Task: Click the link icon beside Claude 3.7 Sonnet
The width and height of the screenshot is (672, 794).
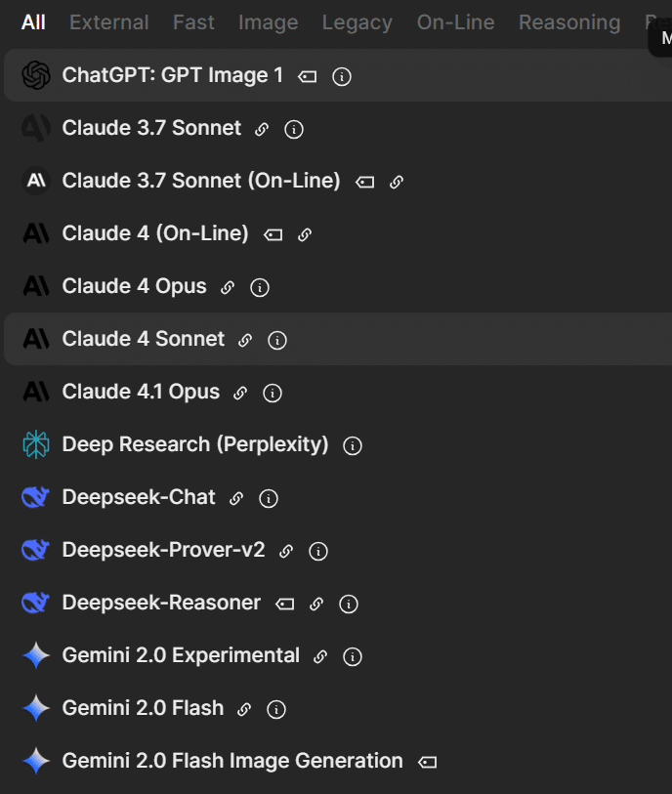Action: click(x=262, y=129)
